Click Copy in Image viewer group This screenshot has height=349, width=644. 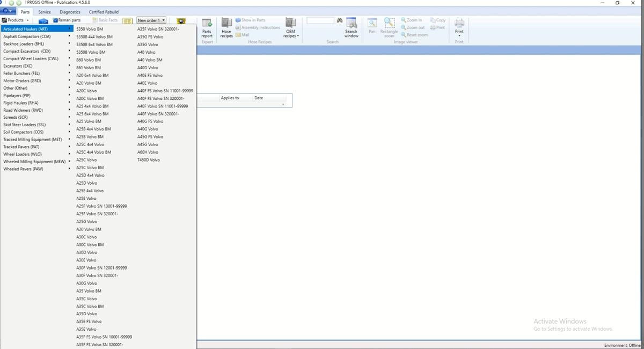pyautogui.click(x=438, y=20)
